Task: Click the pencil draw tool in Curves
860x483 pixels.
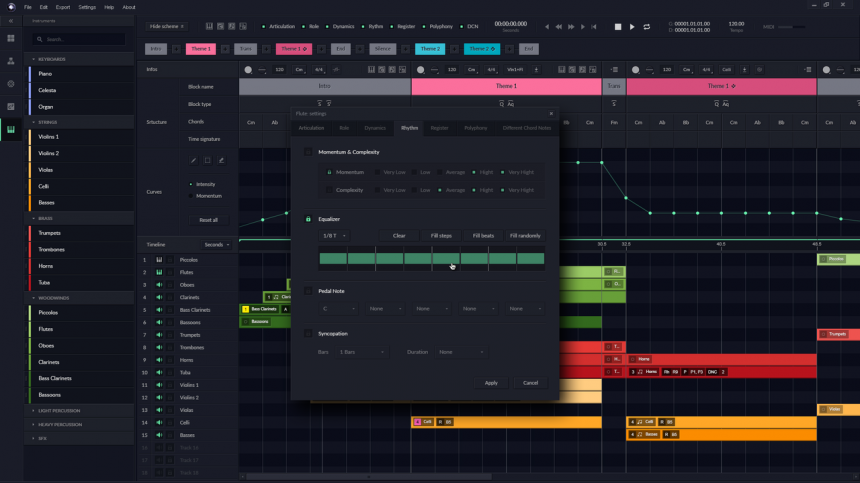Action: [194, 161]
